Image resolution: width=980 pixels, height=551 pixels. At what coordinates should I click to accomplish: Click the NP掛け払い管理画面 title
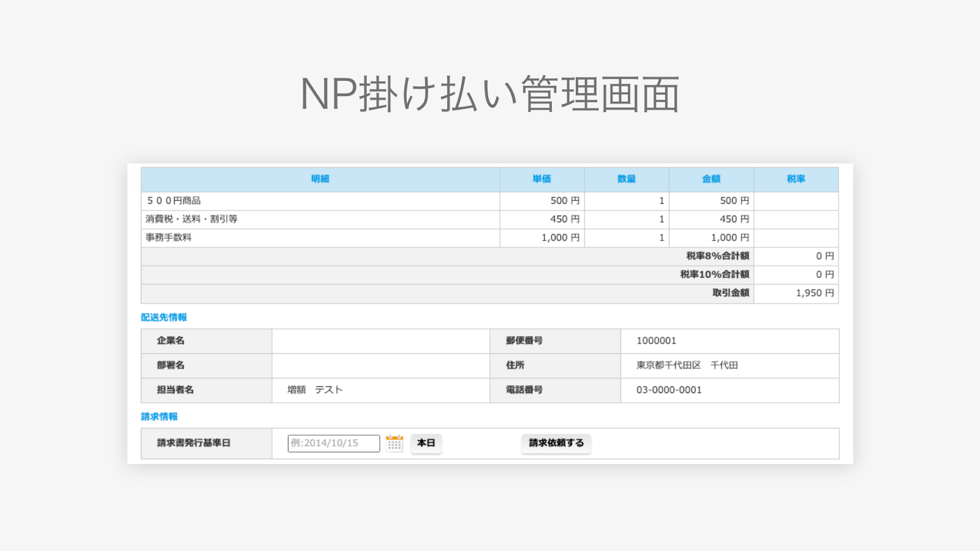490,94
